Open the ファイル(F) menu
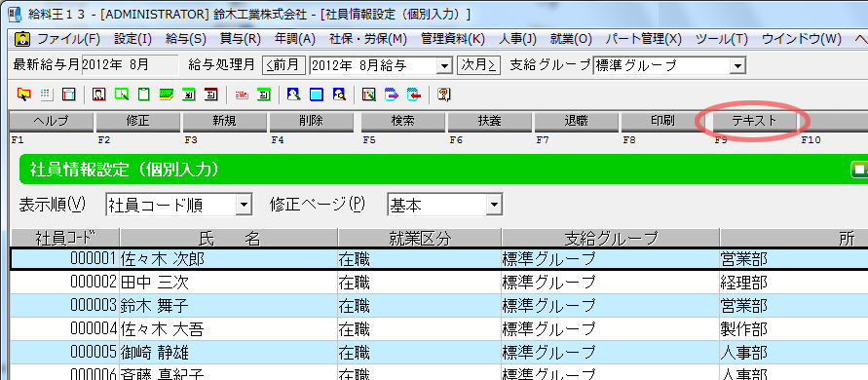 68,39
